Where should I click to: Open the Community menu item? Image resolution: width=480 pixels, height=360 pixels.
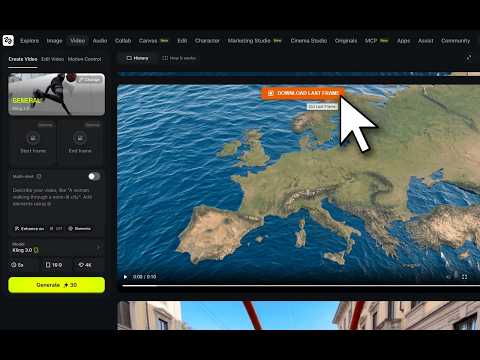(456, 41)
